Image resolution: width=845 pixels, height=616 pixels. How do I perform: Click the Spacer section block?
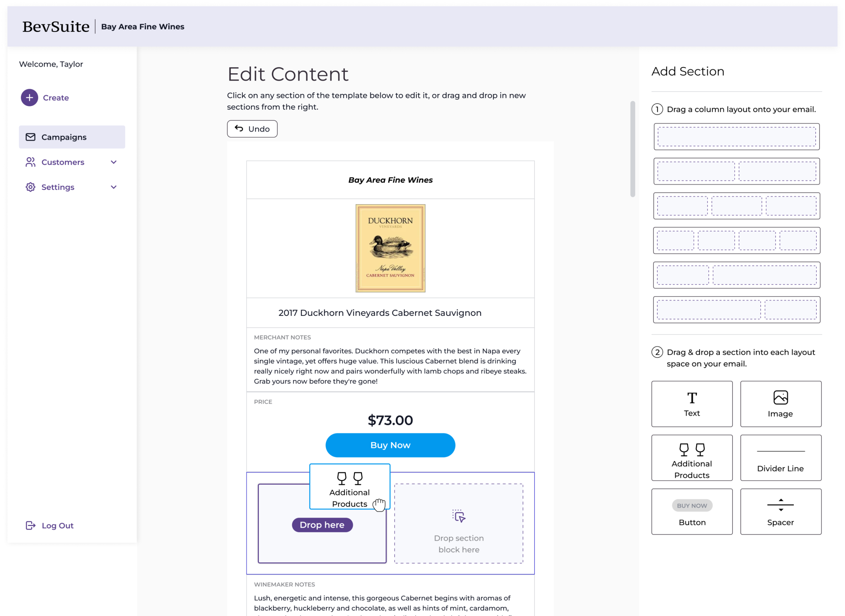coord(781,511)
